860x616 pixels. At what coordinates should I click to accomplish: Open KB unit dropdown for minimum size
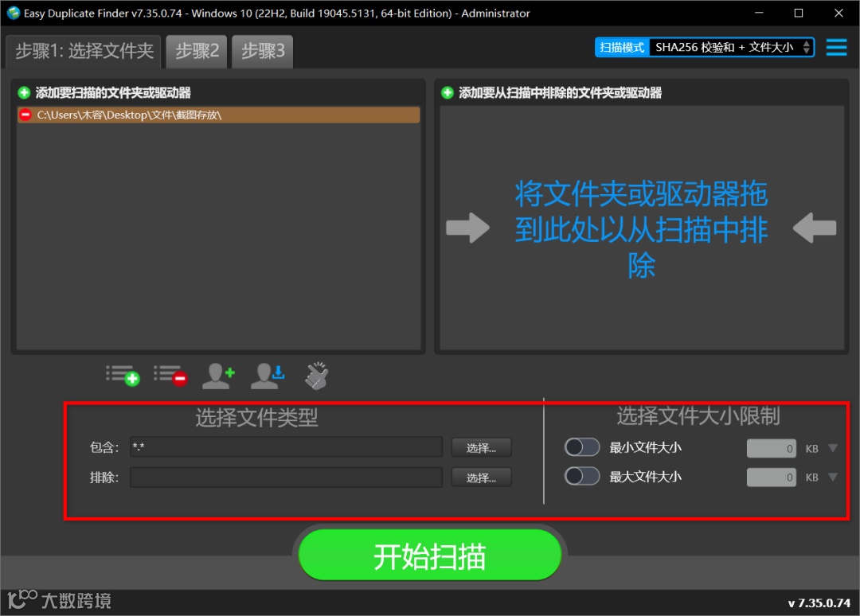tap(833, 448)
